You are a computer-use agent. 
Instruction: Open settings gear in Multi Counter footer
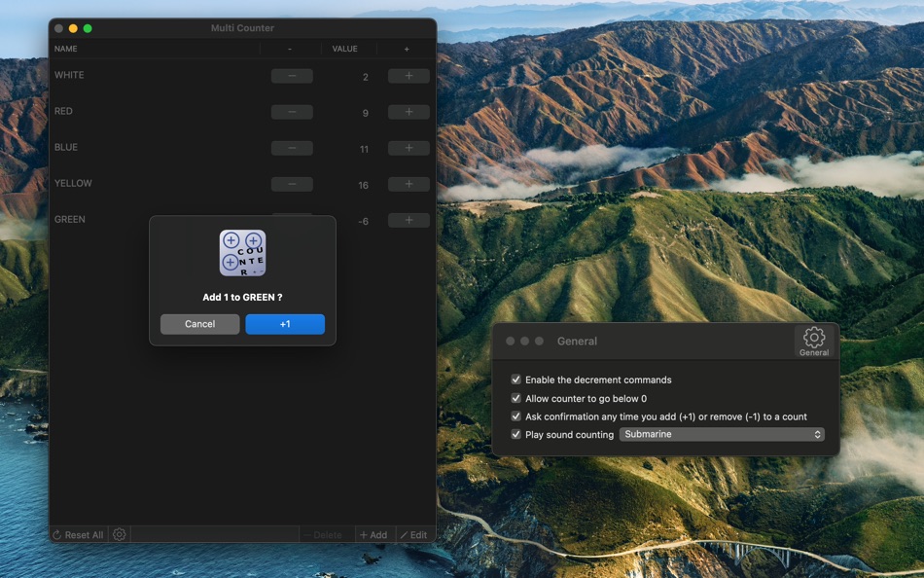(119, 534)
